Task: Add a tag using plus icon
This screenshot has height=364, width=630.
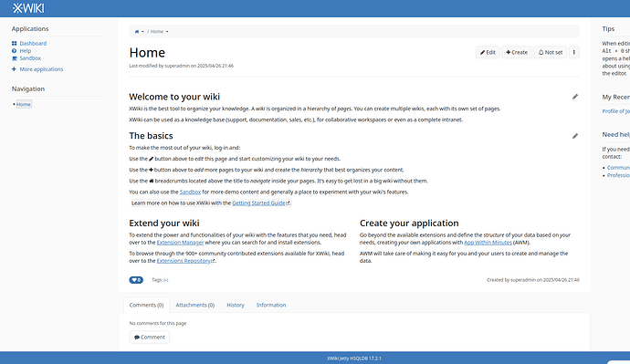Action: pos(166,280)
